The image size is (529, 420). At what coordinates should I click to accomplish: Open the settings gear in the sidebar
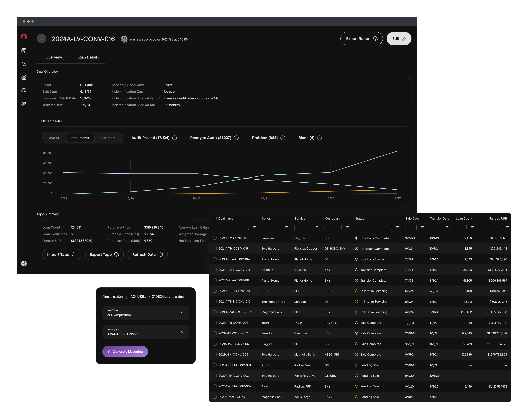(24, 104)
